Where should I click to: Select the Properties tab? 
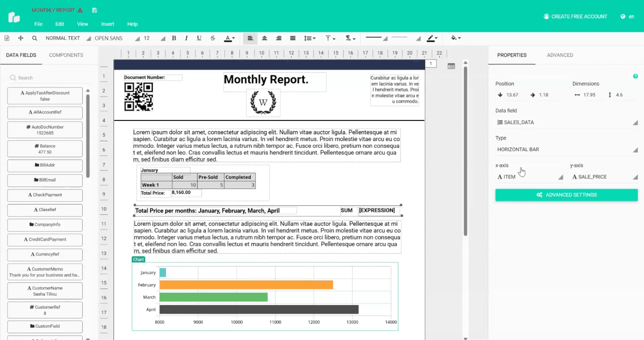point(512,55)
